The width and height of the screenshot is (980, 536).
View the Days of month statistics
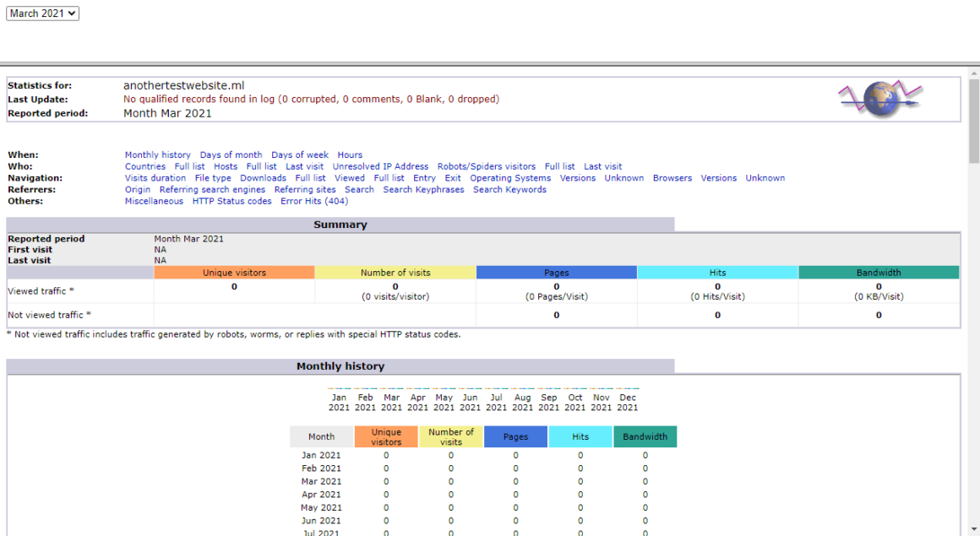tap(231, 154)
